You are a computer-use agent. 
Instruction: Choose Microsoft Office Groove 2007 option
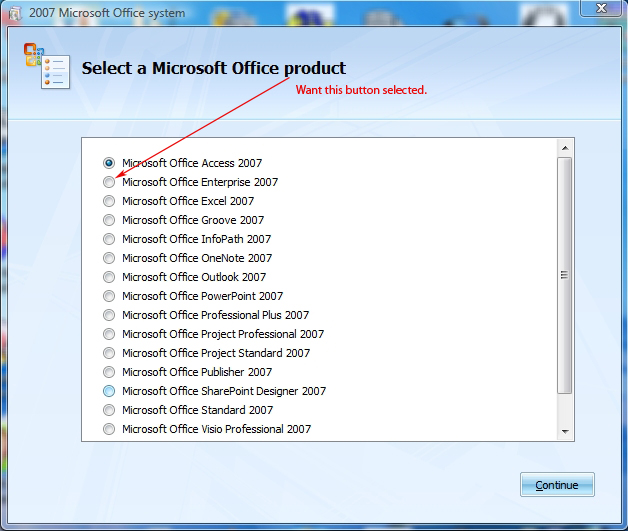(x=109, y=220)
